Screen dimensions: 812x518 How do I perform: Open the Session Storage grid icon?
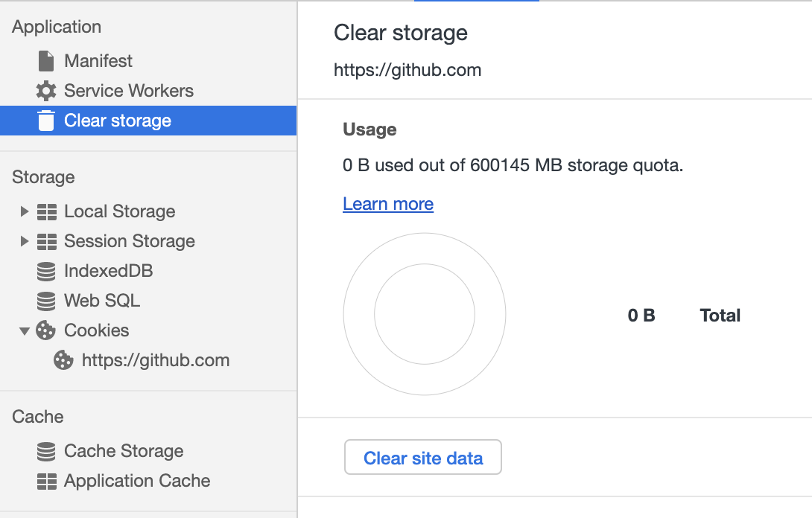[46, 241]
